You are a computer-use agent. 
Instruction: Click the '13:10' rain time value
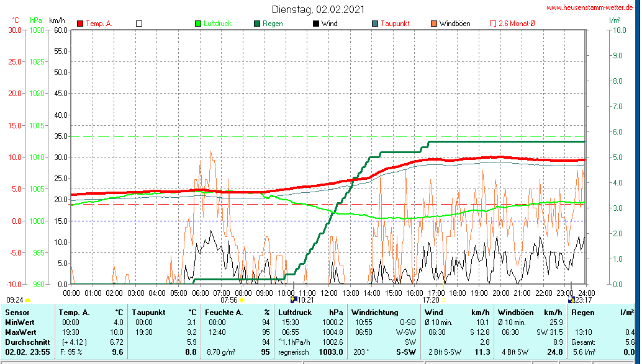(x=583, y=332)
